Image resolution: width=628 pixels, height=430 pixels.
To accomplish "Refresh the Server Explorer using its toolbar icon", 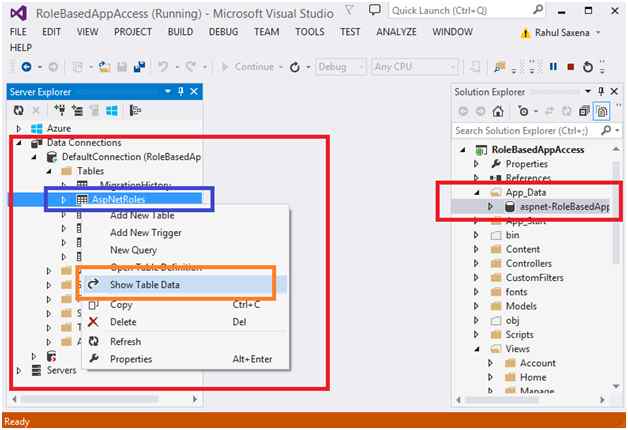I will click(18, 111).
